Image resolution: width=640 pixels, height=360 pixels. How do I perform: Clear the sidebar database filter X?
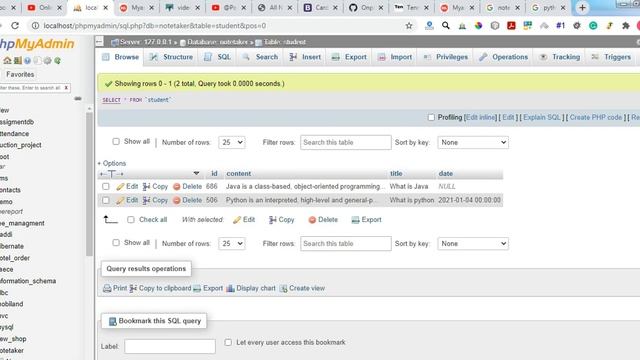[66, 88]
